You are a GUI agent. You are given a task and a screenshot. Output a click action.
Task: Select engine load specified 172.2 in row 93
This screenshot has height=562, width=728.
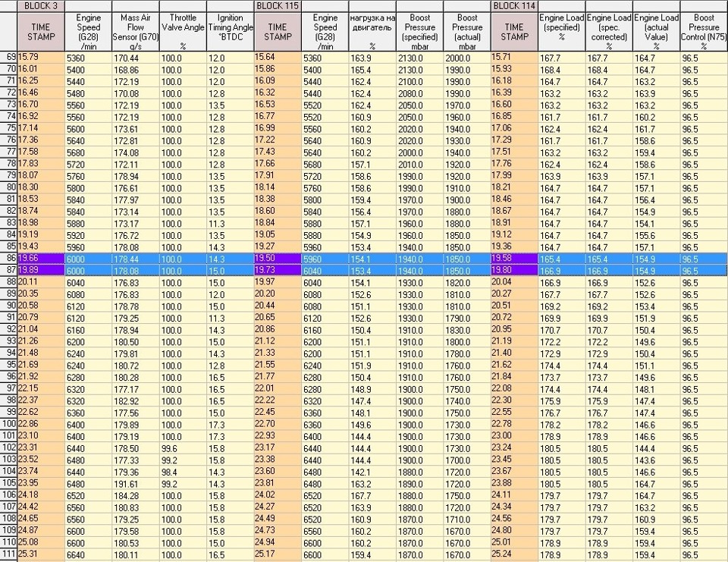pyautogui.click(x=562, y=342)
